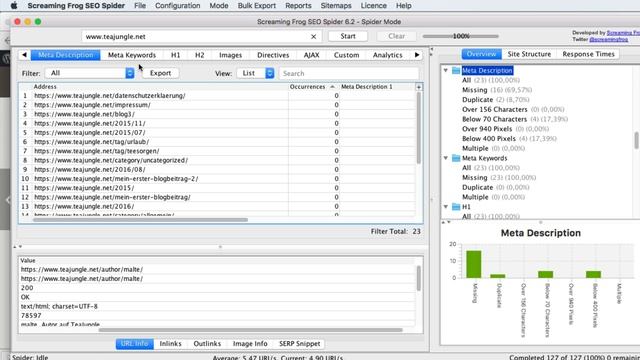
Task: Clear the URL field with the X icon
Action: point(313,36)
